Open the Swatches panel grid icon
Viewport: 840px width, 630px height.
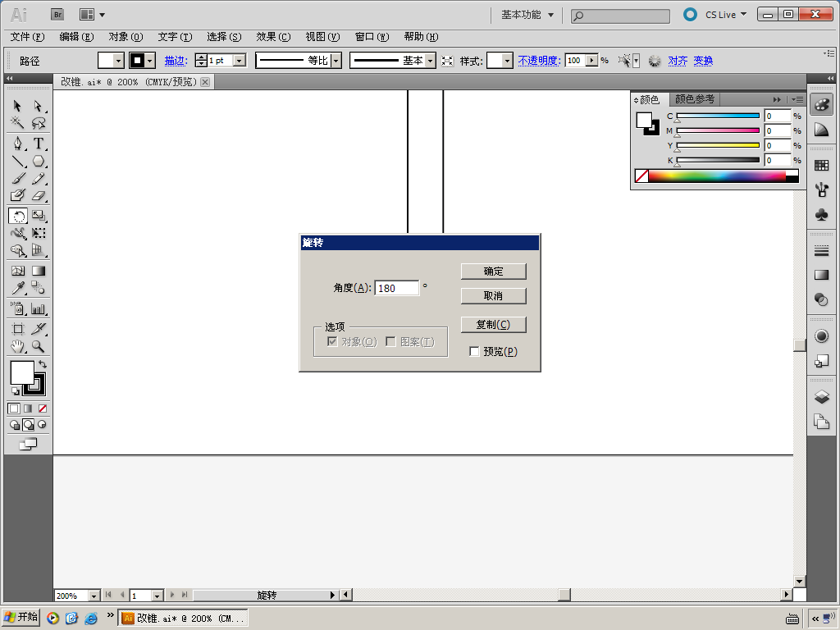[821, 166]
